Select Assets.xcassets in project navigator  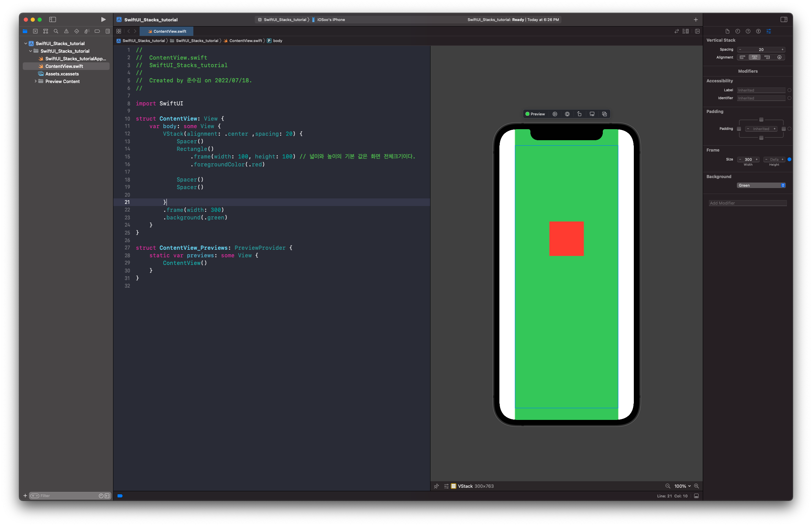click(62, 74)
